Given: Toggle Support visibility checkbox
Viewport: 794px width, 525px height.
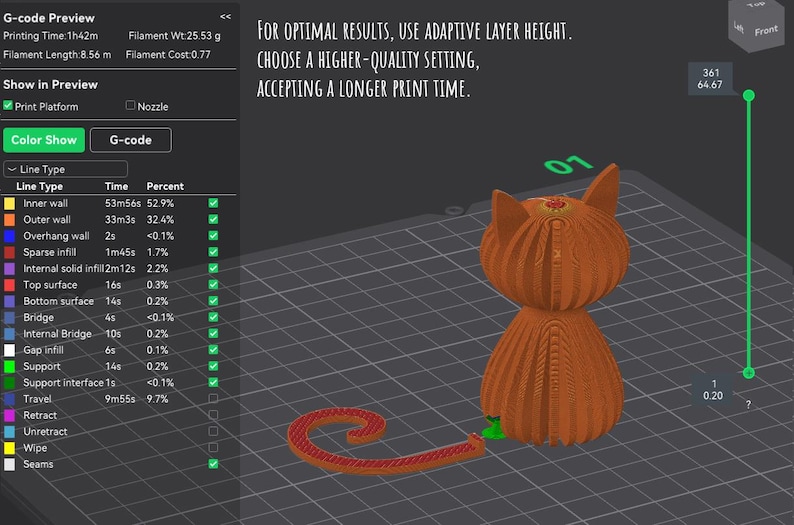Looking at the screenshot, I should point(213,366).
